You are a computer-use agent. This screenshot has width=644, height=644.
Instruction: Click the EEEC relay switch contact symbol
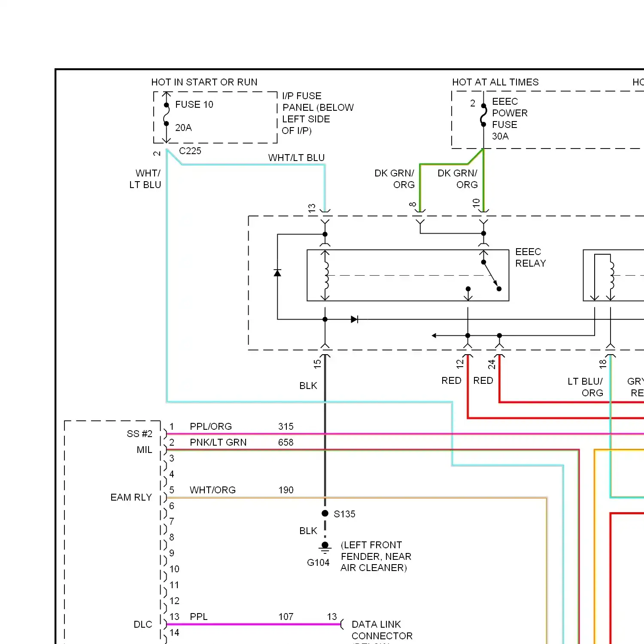pyautogui.click(x=484, y=275)
